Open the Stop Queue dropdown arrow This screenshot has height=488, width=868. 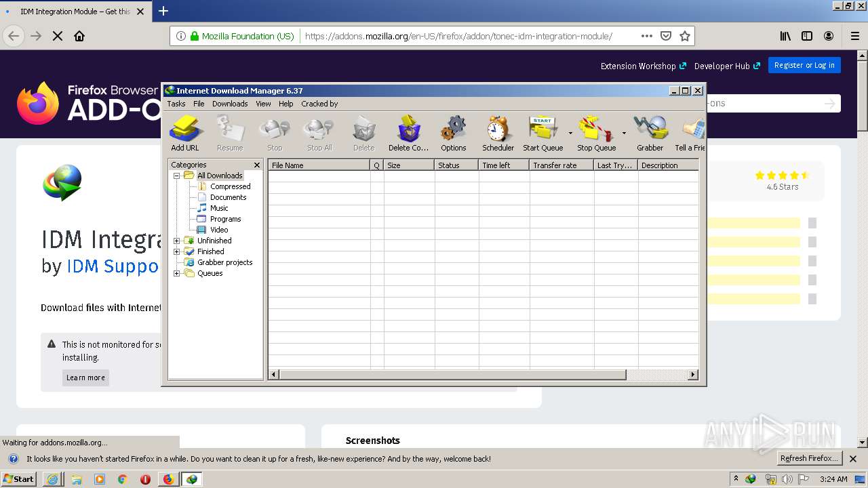[624, 133]
